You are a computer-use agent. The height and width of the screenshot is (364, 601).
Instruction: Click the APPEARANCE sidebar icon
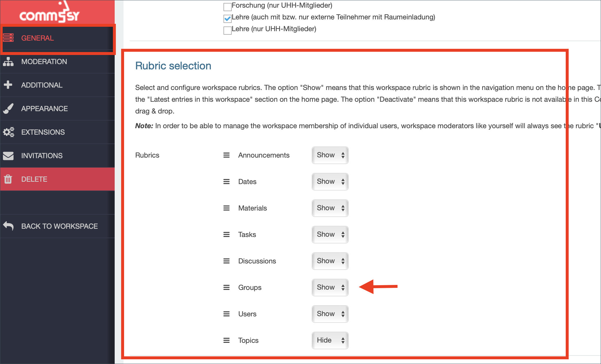pos(9,108)
